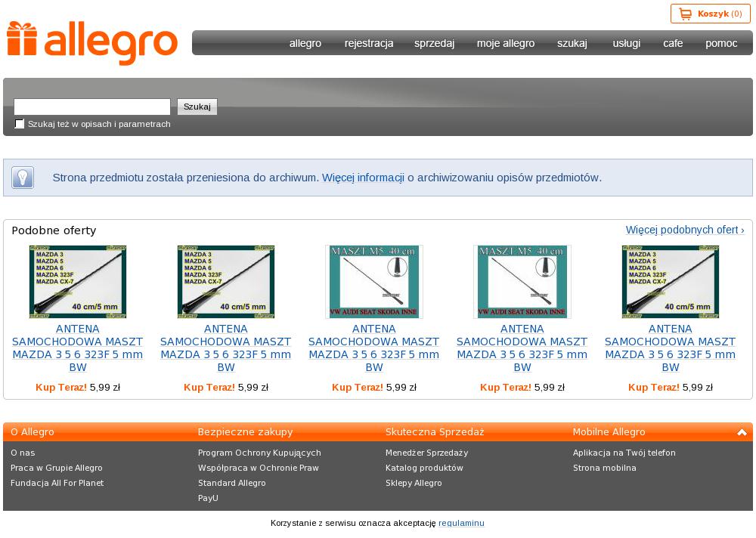Screen dimensions: 756x538
Task: Focus the search text field
Action: click(92, 107)
